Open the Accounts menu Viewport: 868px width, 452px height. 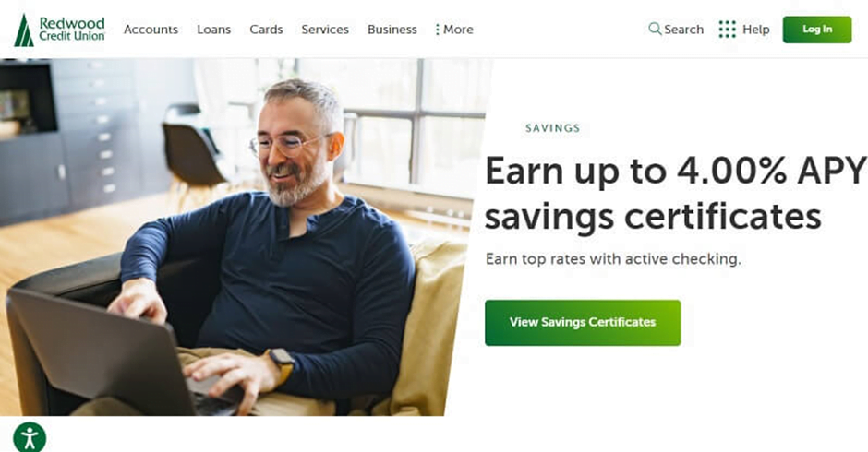pyautogui.click(x=151, y=30)
